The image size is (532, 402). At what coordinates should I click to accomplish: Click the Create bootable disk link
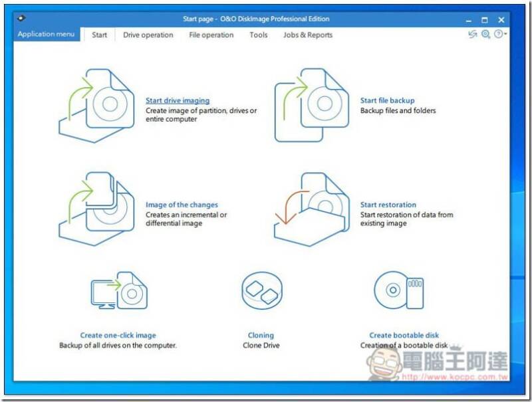click(x=404, y=336)
